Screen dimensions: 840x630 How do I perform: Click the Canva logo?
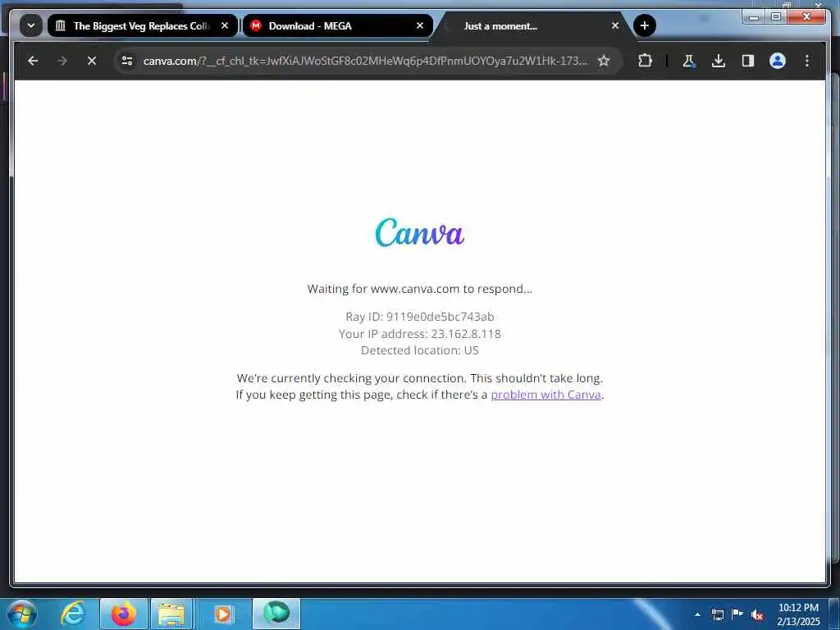pos(419,232)
